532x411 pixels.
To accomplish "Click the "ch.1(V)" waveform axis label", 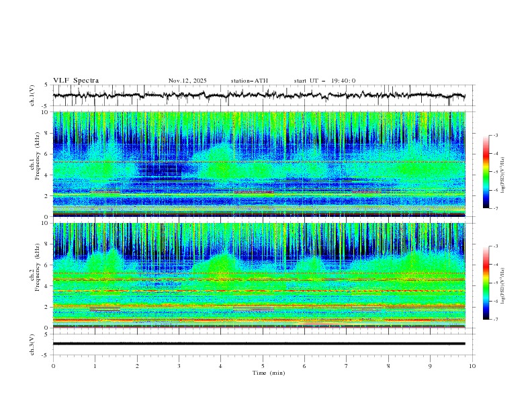I will coord(32,95).
